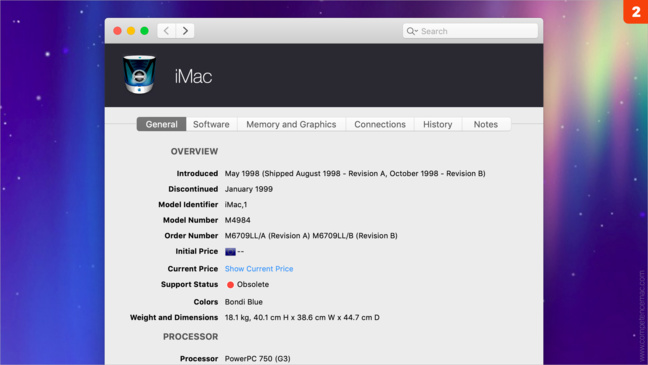Click the Discontinued value January 1999
The image size is (648, 365).
pyautogui.click(x=249, y=189)
